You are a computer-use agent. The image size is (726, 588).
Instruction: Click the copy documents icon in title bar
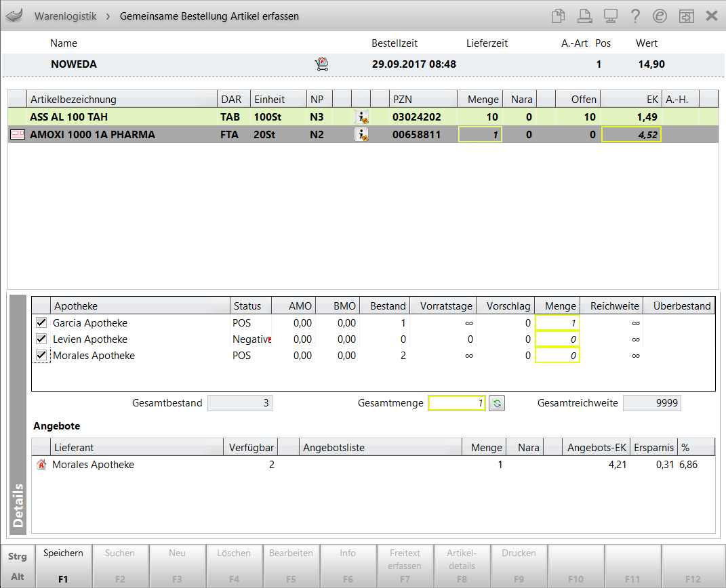[559, 16]
